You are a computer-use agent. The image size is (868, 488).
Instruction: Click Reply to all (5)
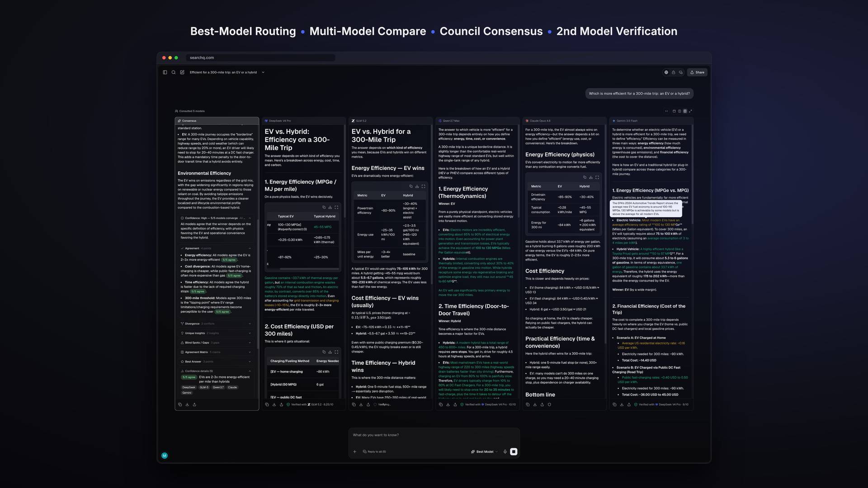point(374,451)
